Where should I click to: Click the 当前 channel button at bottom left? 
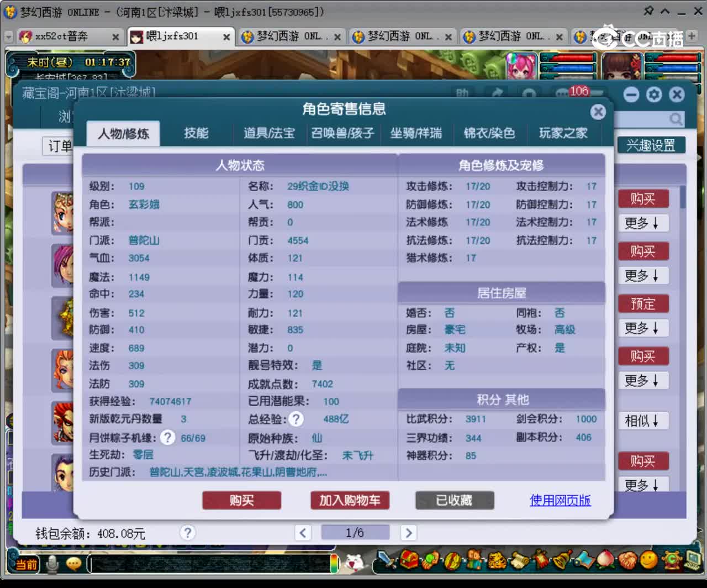(x=26, y=564)
